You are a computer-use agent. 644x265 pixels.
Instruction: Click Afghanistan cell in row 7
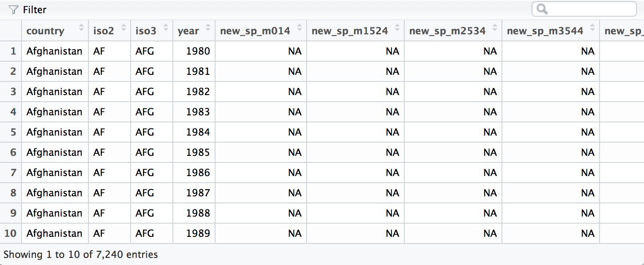point(54,173)
